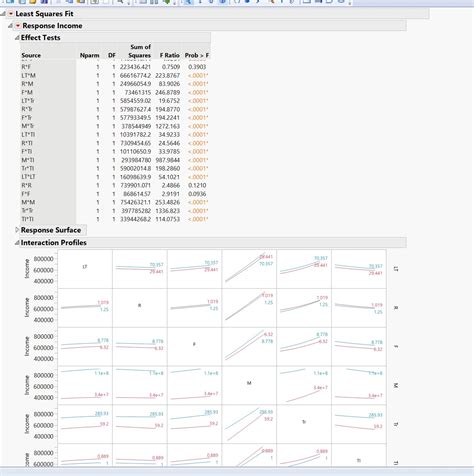Click the R diagonal cell in the interaction matrix
Image resolution: width=474 pixels, height=476 pixels.
click(140, 307)
